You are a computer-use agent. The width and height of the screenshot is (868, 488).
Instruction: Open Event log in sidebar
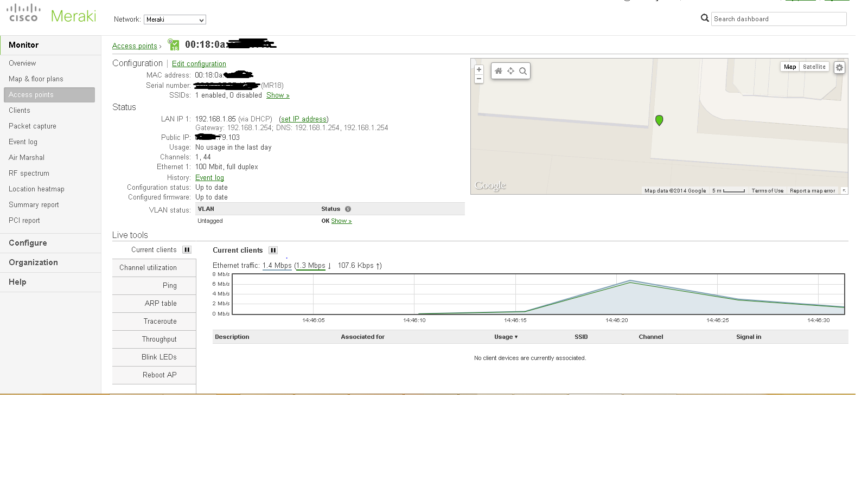tap(23, 142)
